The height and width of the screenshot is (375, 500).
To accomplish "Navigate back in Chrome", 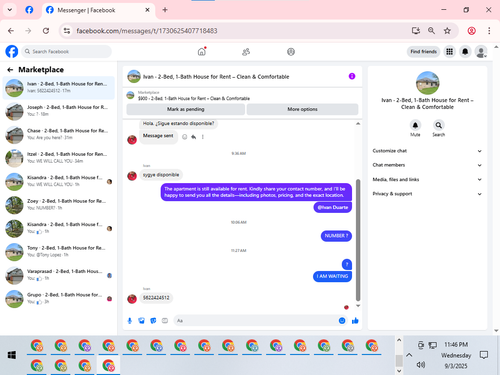I will click(x=11, y=31).
